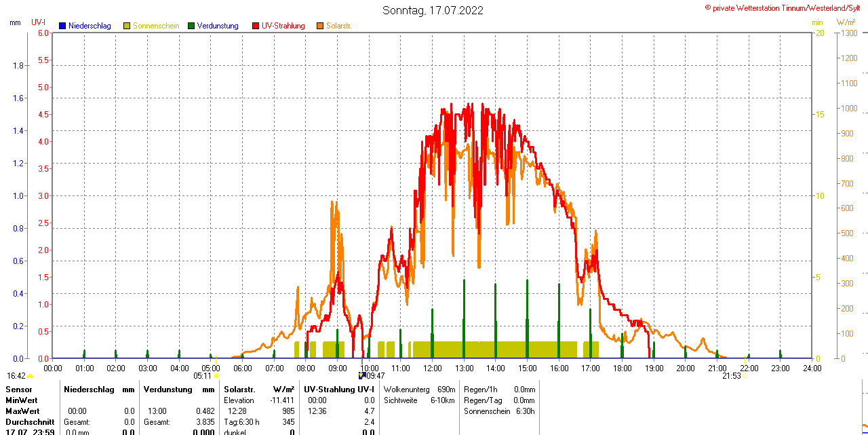The width and height of the screenshot is (868, 435).
Task: Click the Solarstr. column header in table
Action: pos(239,390)
